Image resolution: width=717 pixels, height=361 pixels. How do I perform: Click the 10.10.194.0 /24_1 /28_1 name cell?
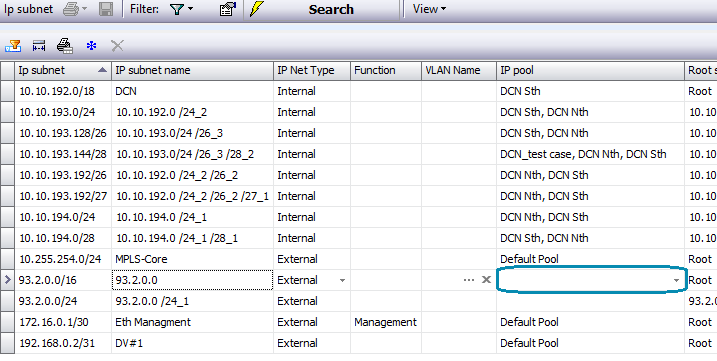[x=193, y=238]
